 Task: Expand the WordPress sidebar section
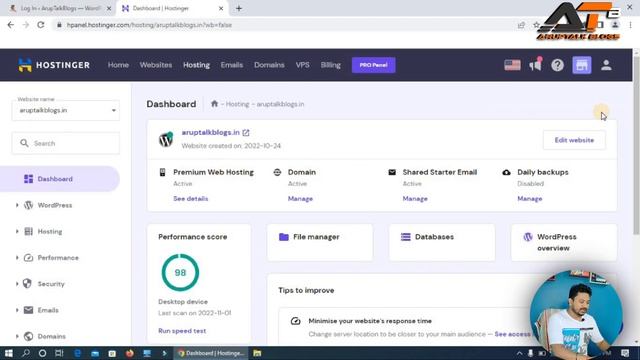click(x=17, y=205)
